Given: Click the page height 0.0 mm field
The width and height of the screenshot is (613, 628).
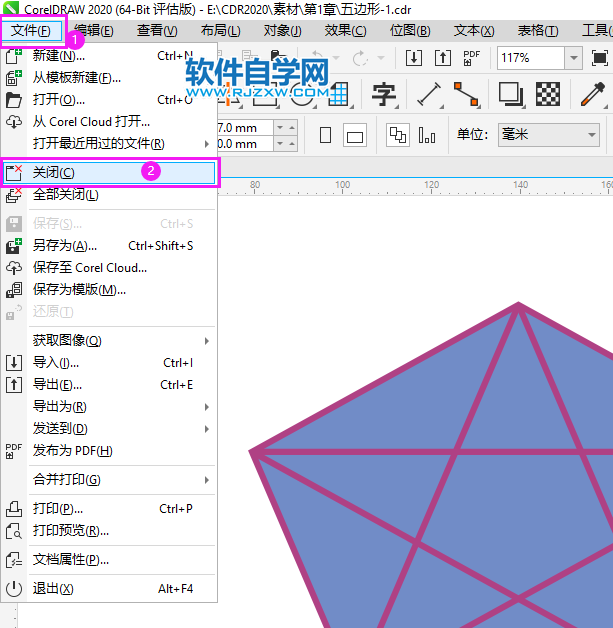Looking at the screenshot, I should 245,144.
